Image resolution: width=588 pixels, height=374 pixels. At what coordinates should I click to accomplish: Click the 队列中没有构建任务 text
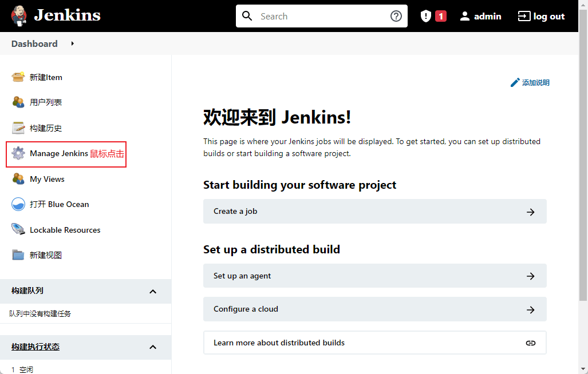click(x=40, y=314)
